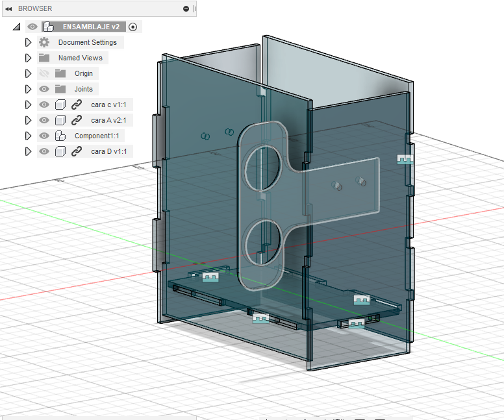The height and width of the screenshot is (420, 504).
Task: Hide cara A v2:1 component
Action: 44,120
